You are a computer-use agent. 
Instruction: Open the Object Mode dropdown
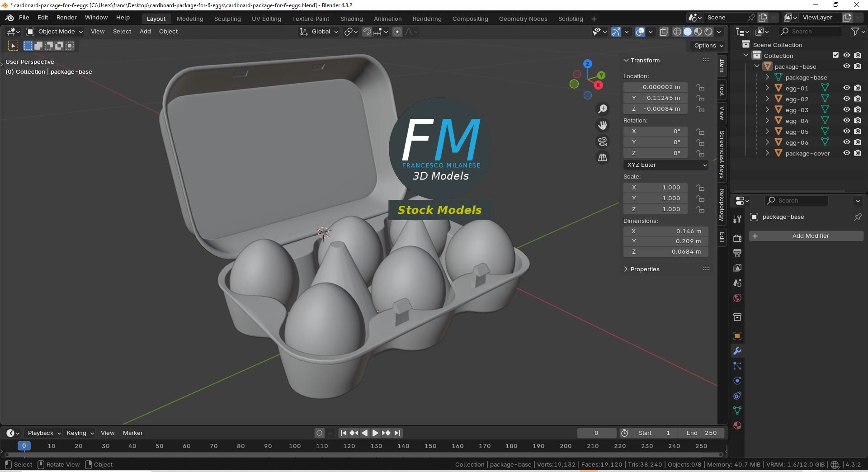point(55,32)
